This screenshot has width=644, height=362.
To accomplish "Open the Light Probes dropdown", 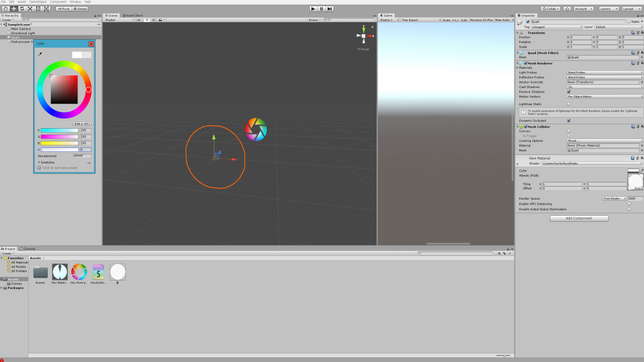I will pyautogui.click(x=605, y=72).
